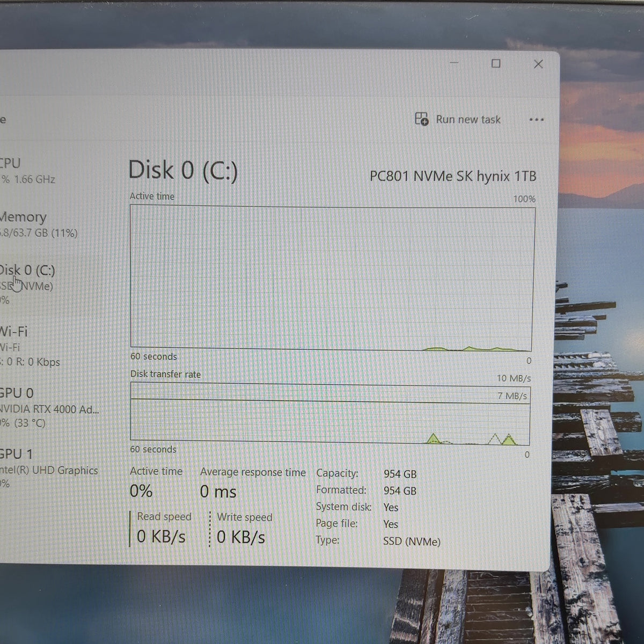Open the three-dot more options menu
The height and width of the screenshot is (644, 644).
[536, 120]
